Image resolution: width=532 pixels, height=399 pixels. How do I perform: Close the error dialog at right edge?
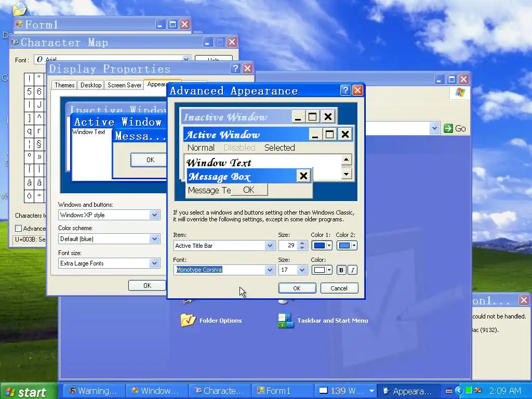point(524,300)
